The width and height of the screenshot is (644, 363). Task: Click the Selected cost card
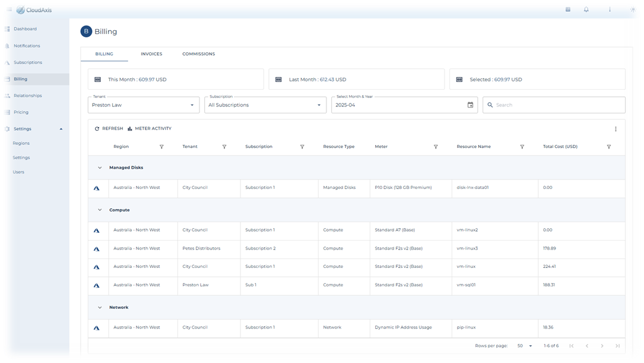point(537,80)
